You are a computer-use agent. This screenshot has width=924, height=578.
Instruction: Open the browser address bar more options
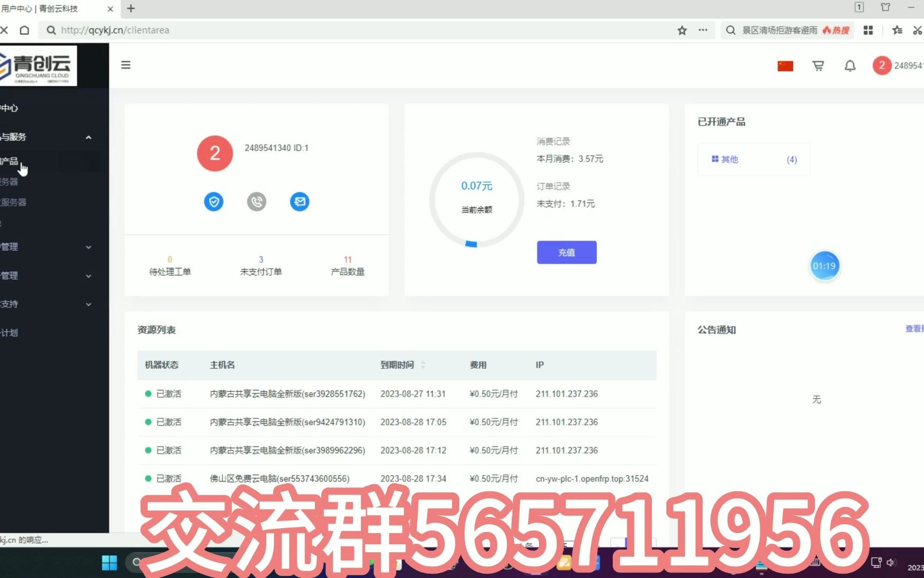703,31
